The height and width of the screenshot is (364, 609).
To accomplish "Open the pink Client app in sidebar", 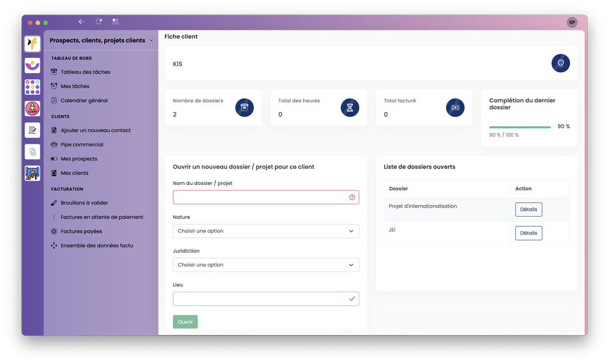I will 32,108.
